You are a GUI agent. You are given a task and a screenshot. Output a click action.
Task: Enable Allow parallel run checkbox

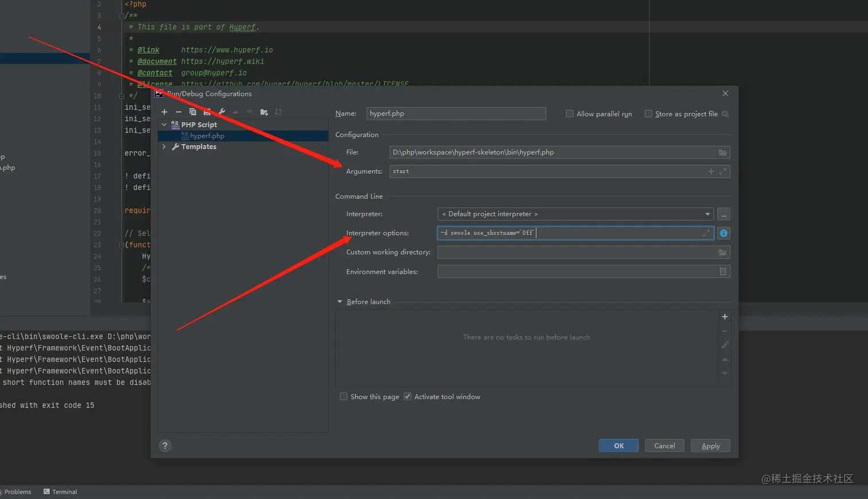click(569, 114)
